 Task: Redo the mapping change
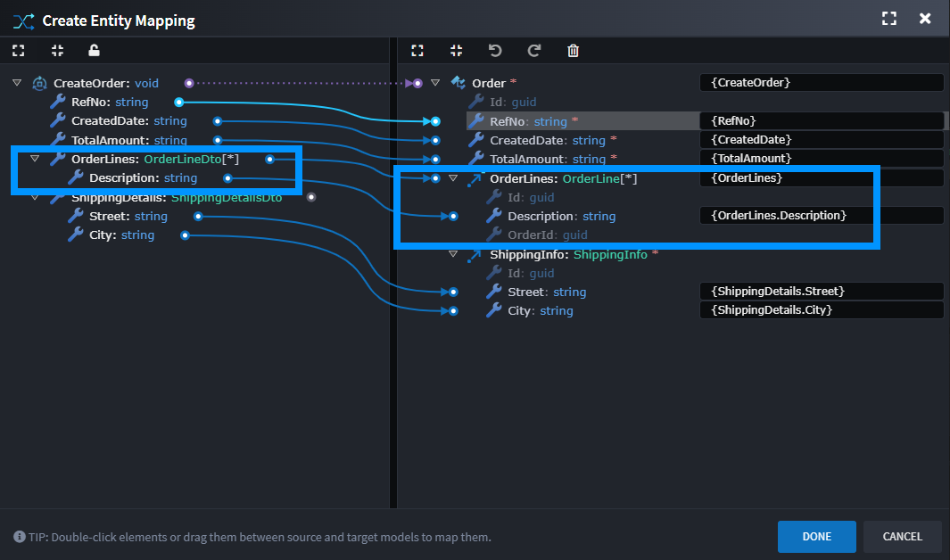click(x=534, y=51)
